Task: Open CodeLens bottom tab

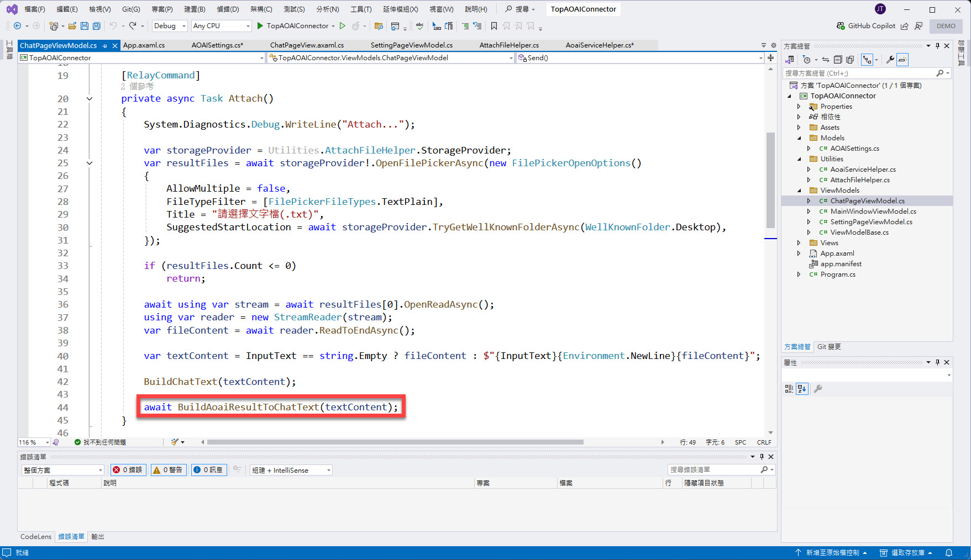Action: coord(36,537)
